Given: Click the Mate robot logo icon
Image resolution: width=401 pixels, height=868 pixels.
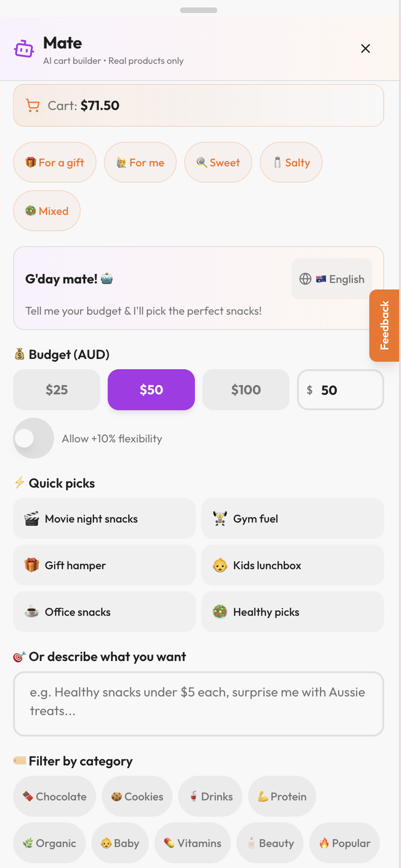Looking at the screenshot, I should click(24, 48).
